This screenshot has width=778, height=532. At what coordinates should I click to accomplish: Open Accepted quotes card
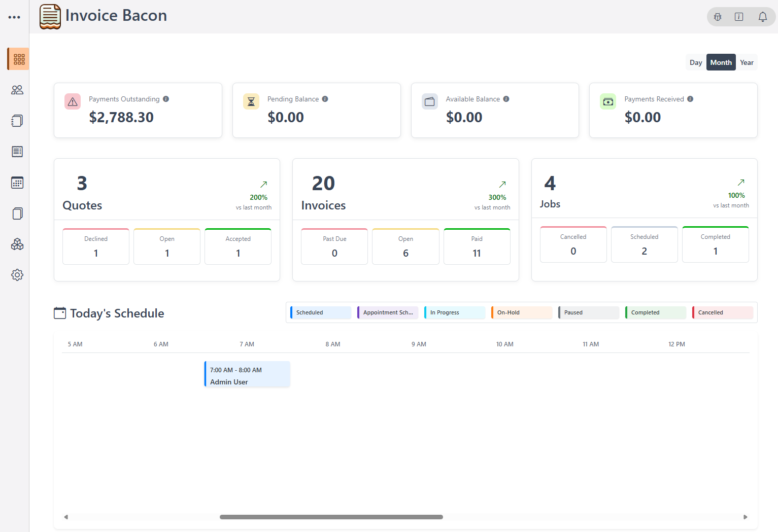pos(238,246)
